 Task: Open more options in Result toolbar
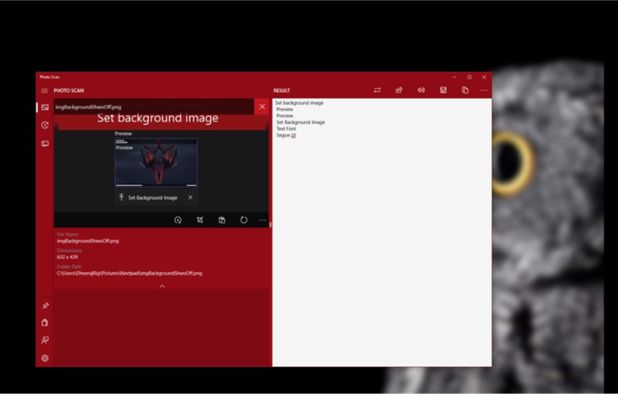(x=484, y=90)
